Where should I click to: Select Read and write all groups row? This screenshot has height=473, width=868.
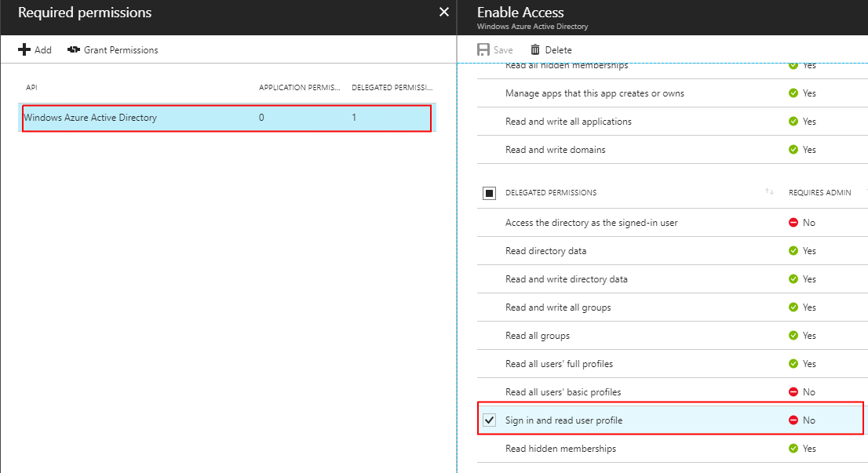558,307
